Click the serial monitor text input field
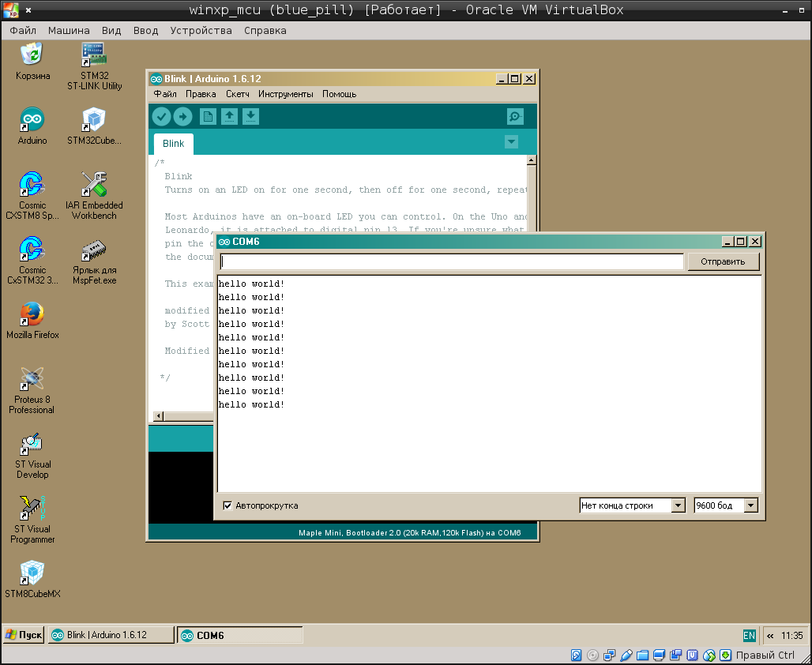Screen dimensions: 812x665 coord(452,261)
